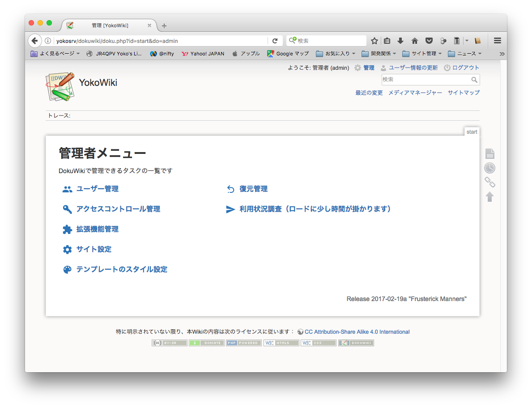This screenshot has height=408, width=532.
Task: Click the ユーザー管理 people icon
Action: coord(67,189)
